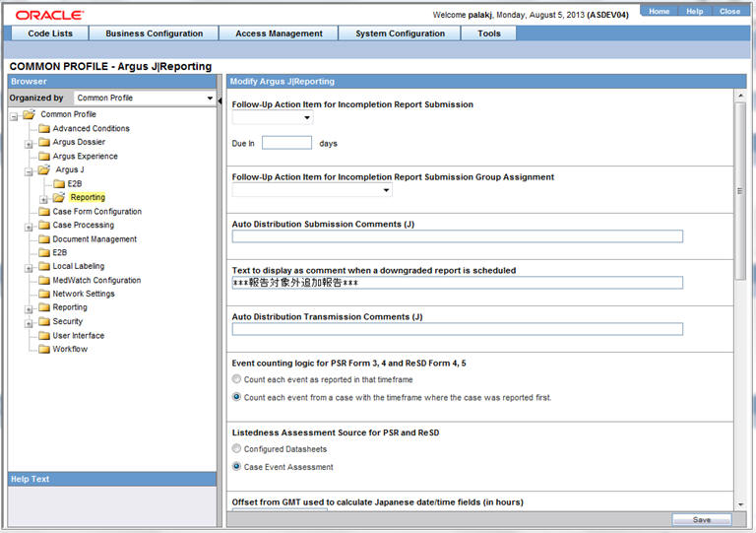Select the MedWatch Configuration tree item label
Screen dimensions: 756x533
tap(96, 280)
